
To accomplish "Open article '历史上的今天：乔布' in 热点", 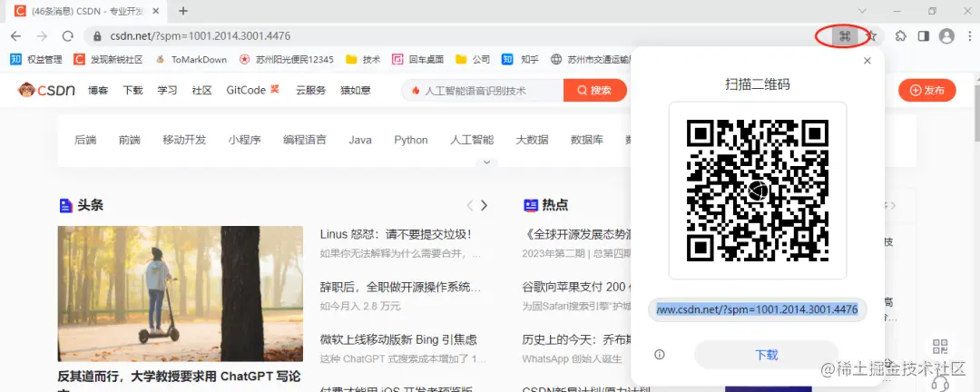I will (575, 340).
